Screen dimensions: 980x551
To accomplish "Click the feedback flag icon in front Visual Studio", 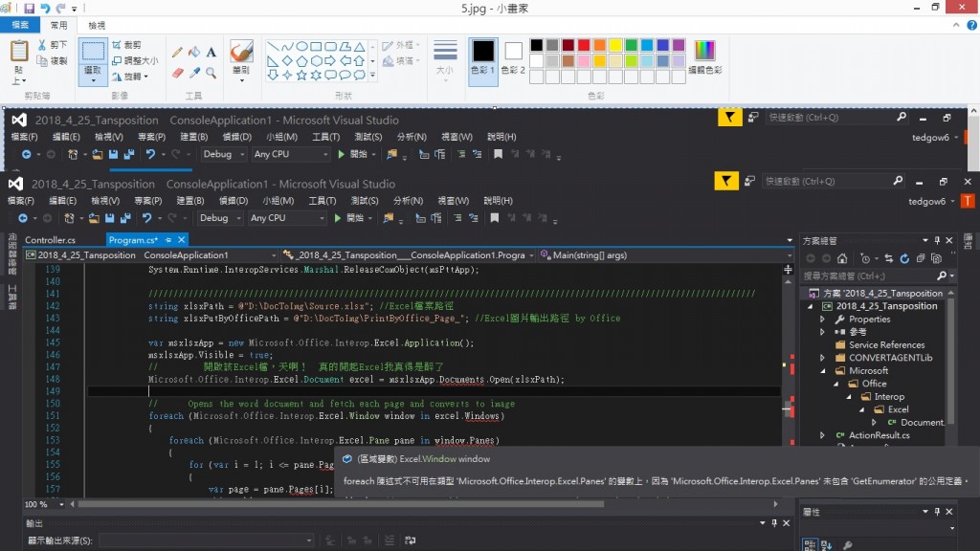I will (726, 181).
